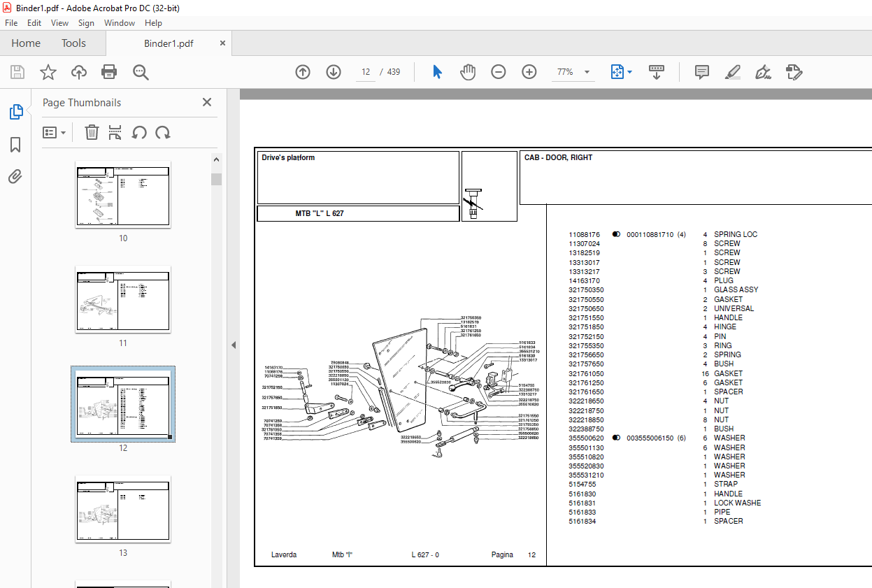Click the scrolling mode keyboard icon
This screenshot has height=588, width=872.
[x=657, y=72]
